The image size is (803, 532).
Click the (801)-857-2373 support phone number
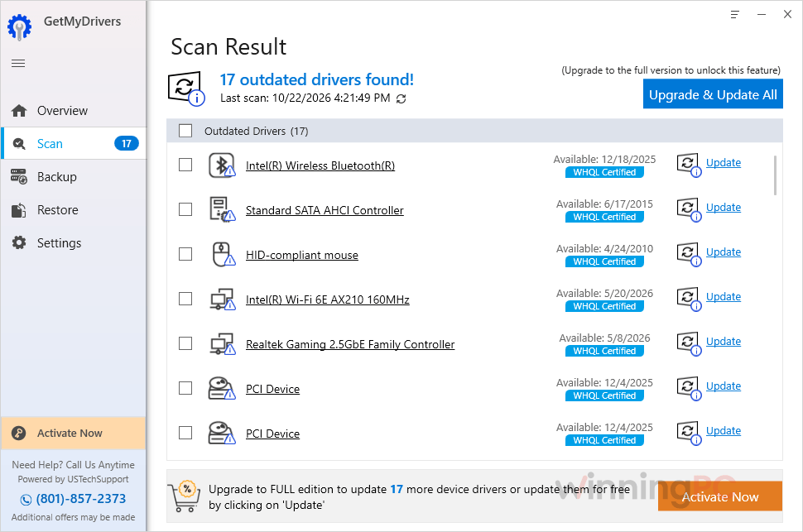[x=81, y=499]
